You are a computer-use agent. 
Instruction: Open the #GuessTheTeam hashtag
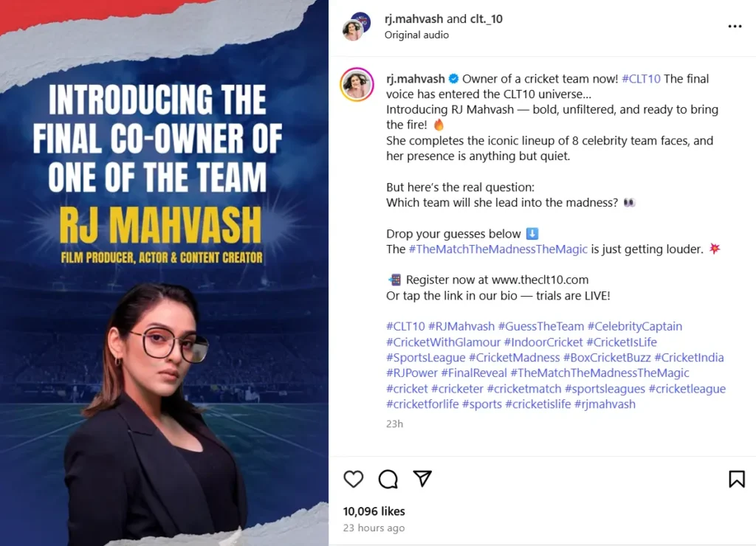541,326
